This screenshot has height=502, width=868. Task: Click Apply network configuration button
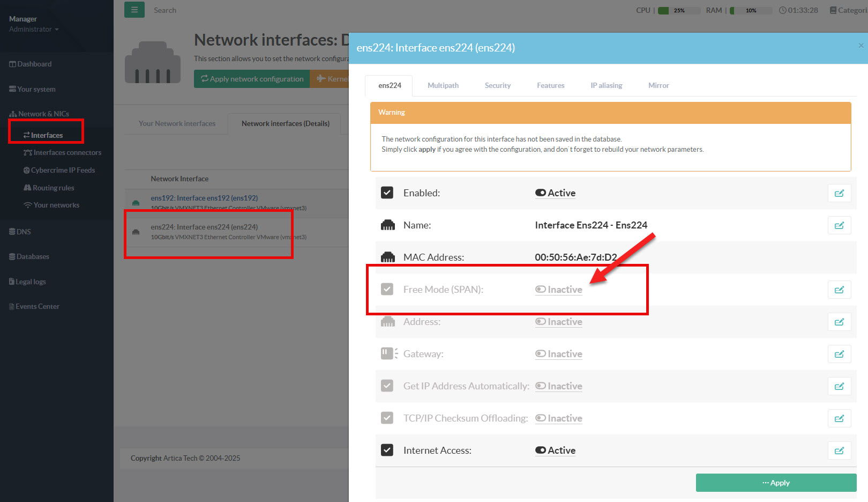pyautogui.click(x=252, y=79)
